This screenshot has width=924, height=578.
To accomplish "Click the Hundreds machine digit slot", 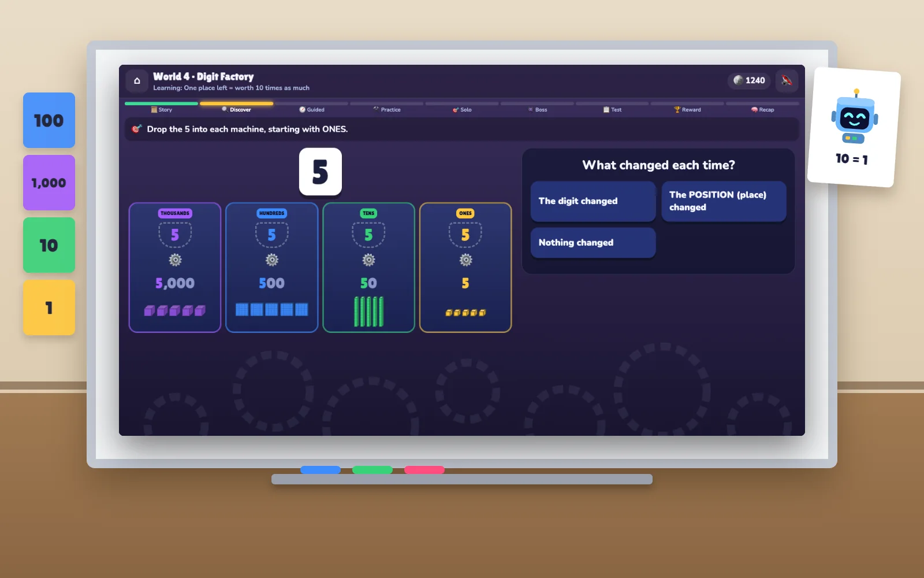I will [272, 235].
